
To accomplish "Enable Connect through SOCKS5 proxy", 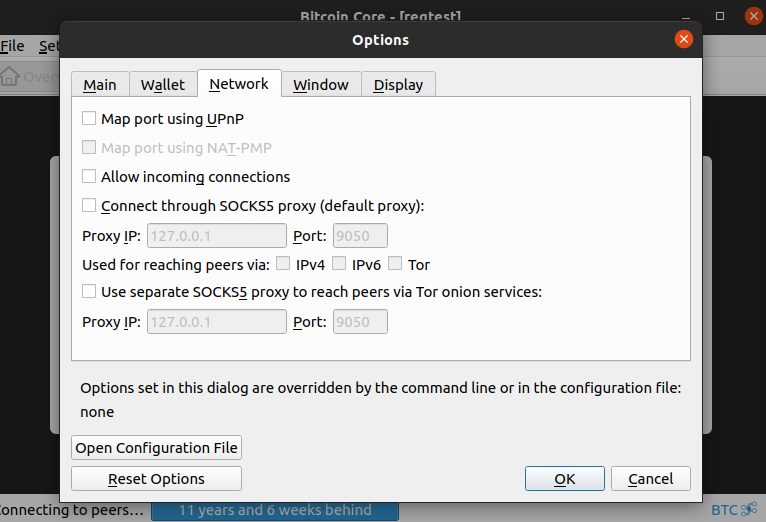I will [90, 205].
